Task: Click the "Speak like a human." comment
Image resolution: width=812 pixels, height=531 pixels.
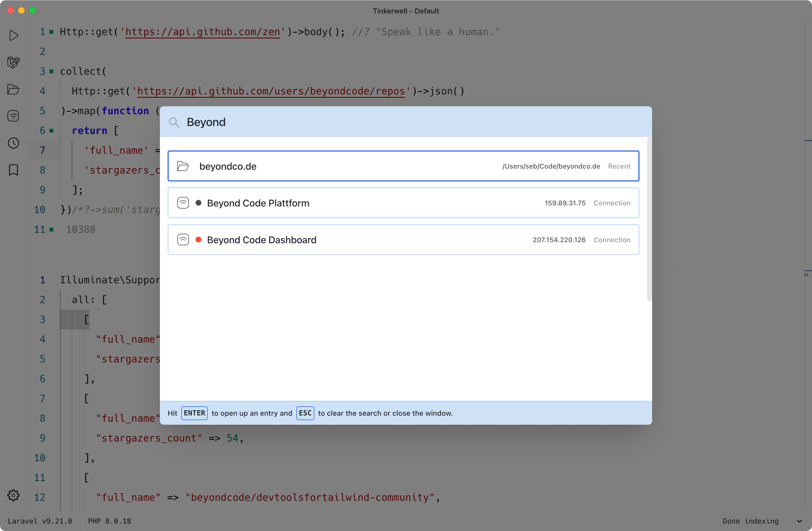Action: coord(437,32)
